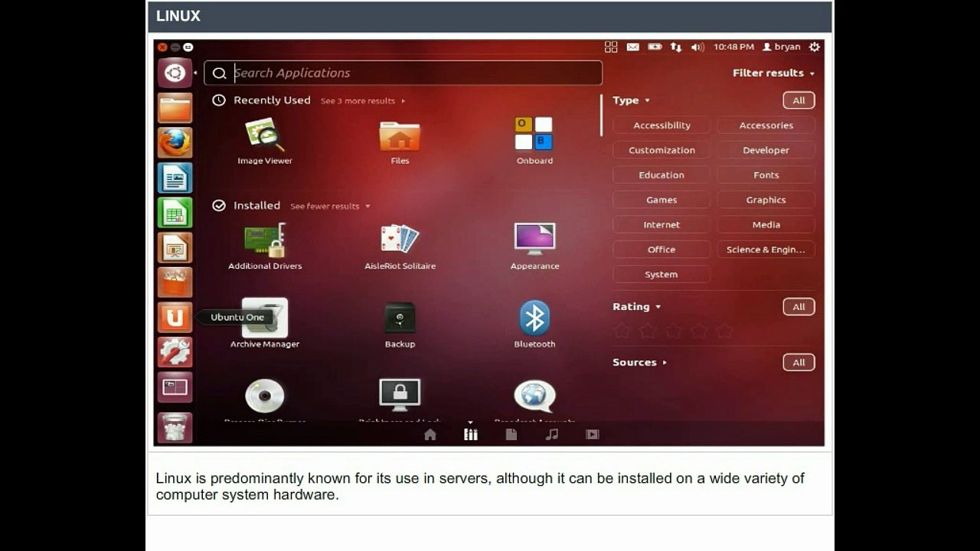Screen dimensions: 980x551
Task: Launch the Onboard keyboard app
Action: coord(534,142)
